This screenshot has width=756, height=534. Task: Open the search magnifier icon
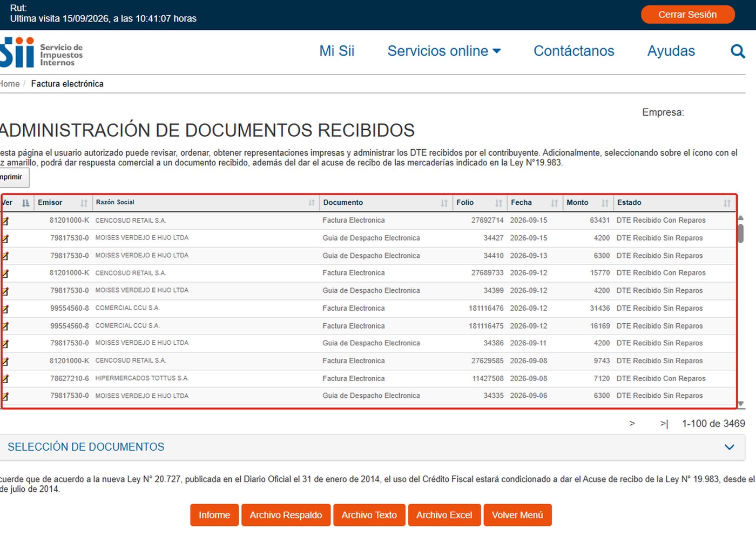click(x=738, y=51)
